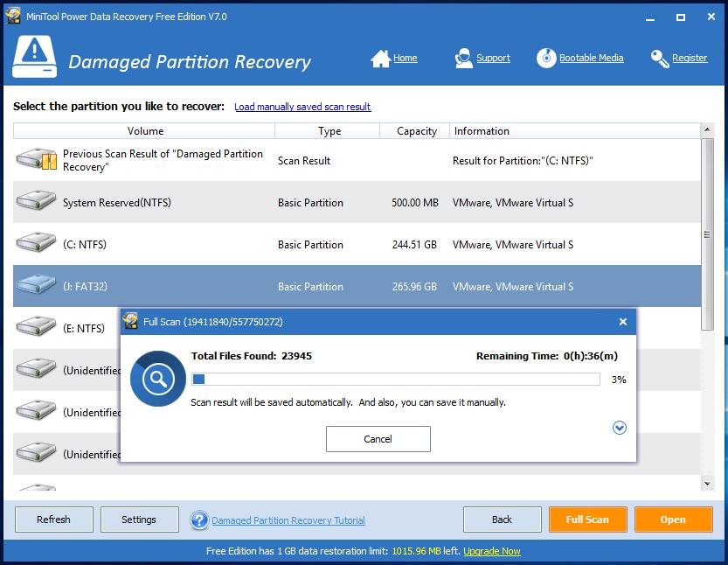Click the Full Scan dialog title icon

130,321
